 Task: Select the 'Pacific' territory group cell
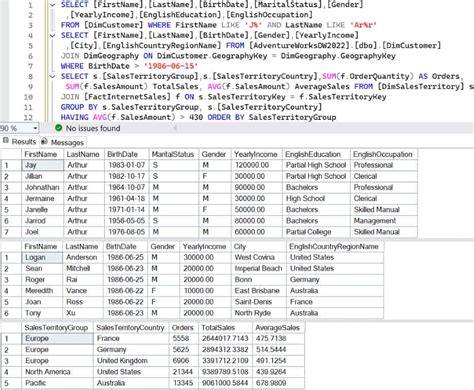coord(58,383)
